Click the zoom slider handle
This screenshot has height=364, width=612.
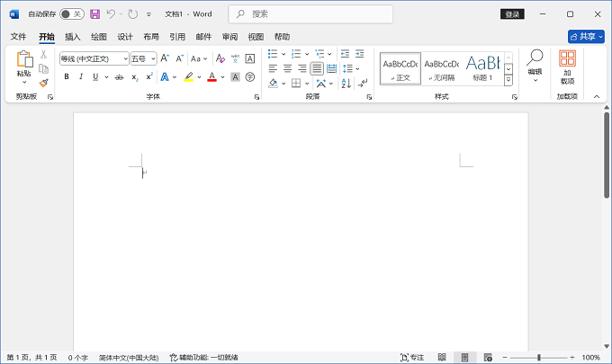coord(539,357)
